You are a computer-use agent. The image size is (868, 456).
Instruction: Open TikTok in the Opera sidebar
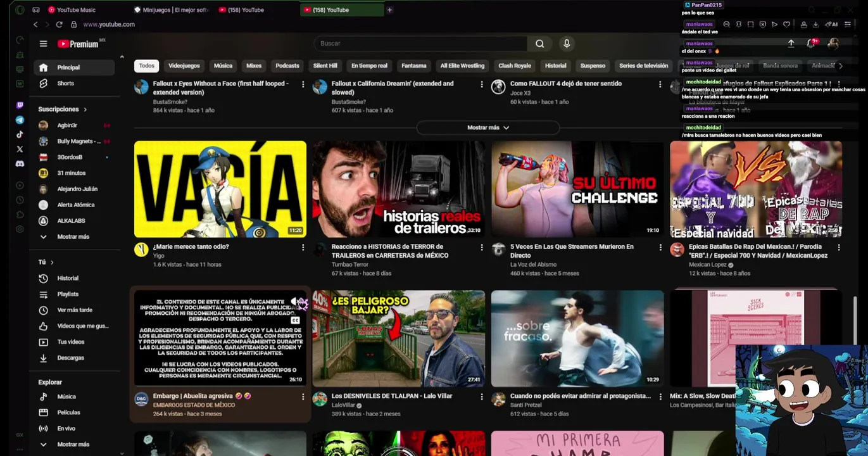pyautogui.click(x=20, y=134)
